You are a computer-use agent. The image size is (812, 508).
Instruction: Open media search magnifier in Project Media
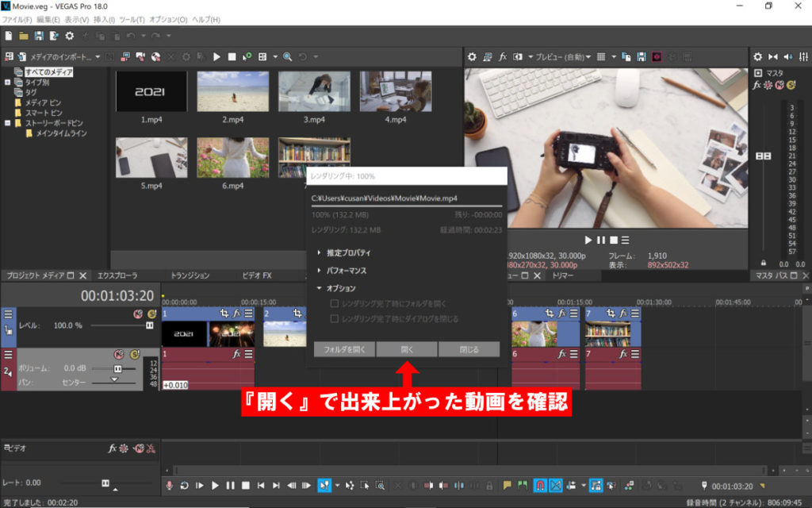287,57
